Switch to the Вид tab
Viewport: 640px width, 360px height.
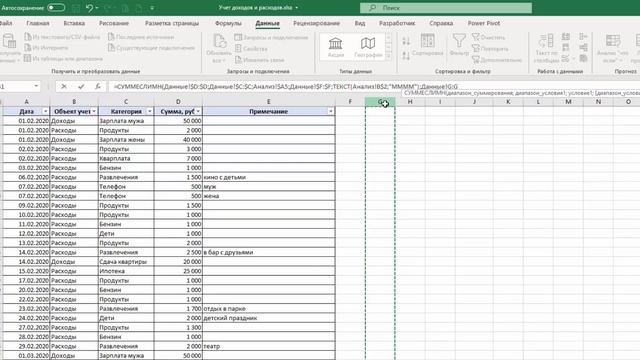pos(360,23)
